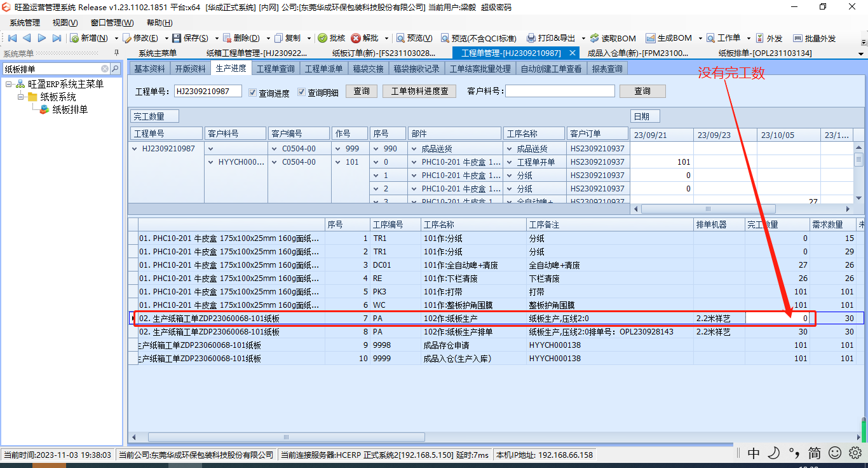Select row 8 纸板生产排单 cell
This screenshot has height=468, width=868.
coord(473,332)
